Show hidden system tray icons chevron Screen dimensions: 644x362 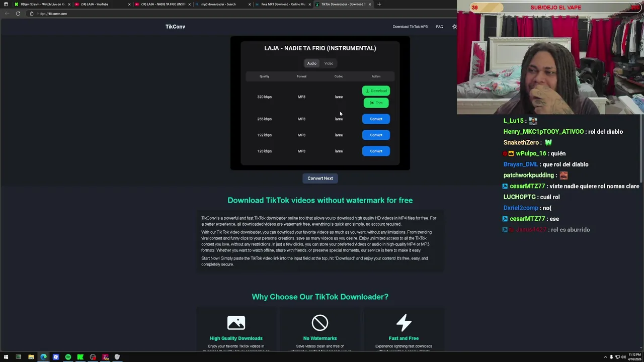605,357
